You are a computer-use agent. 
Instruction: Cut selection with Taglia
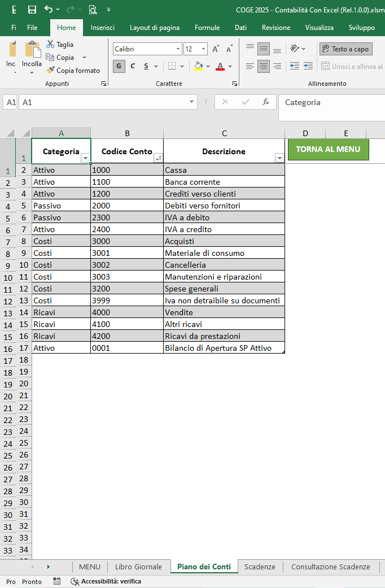pos(60,44)
